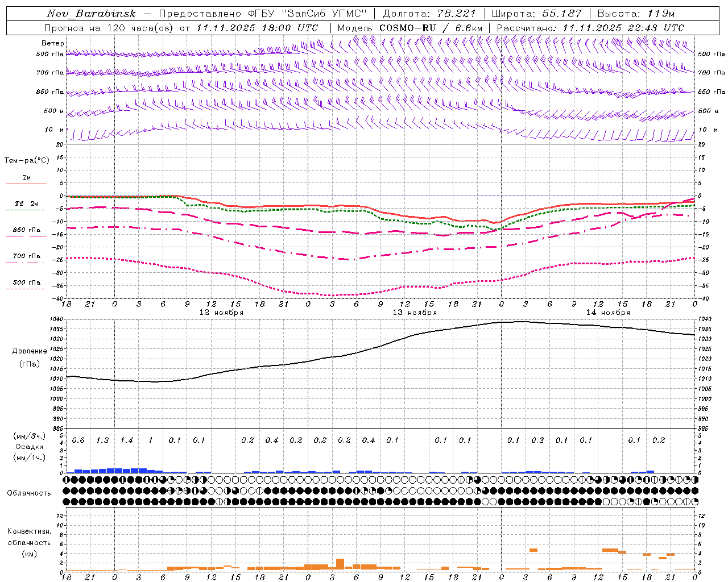Viewport: 728px width, 582px height.
Task: Click 'Прогноз на 120 часа(ов)' forecast header
Action: click(108, 28)
